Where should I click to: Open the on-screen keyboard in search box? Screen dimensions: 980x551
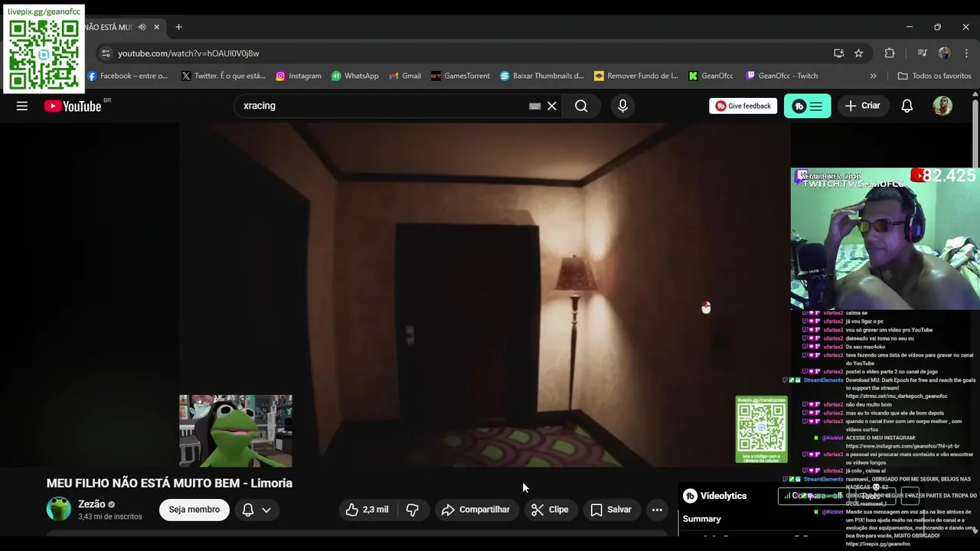click(x=534, y=106)
